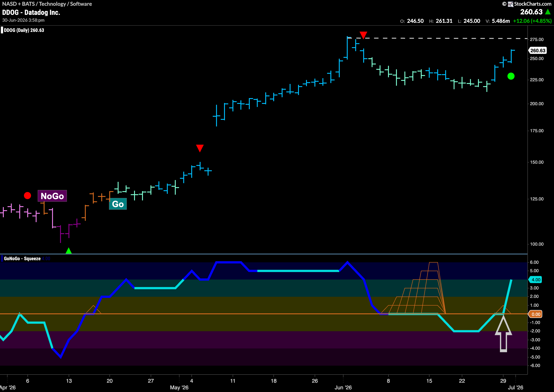This screenshot has width=554, height=392.
Task: Click the volume value 5.486m
Action: [x=501, y=21]
